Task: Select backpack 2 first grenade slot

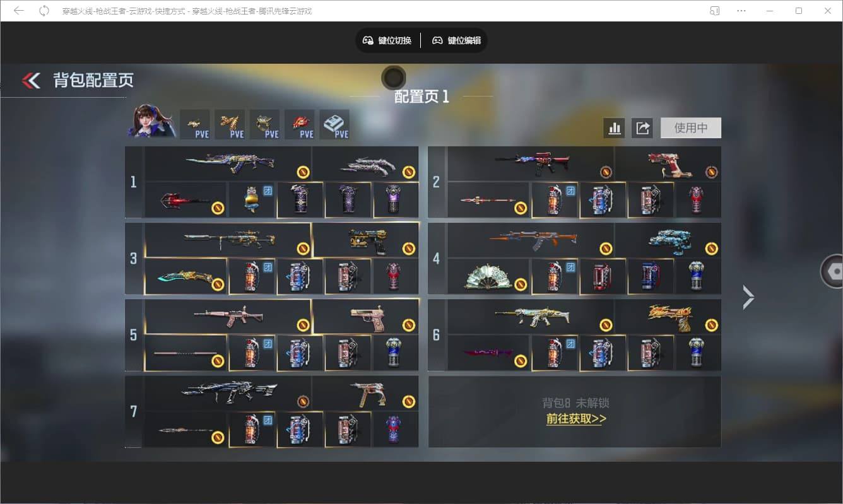Action: [555, 200]
